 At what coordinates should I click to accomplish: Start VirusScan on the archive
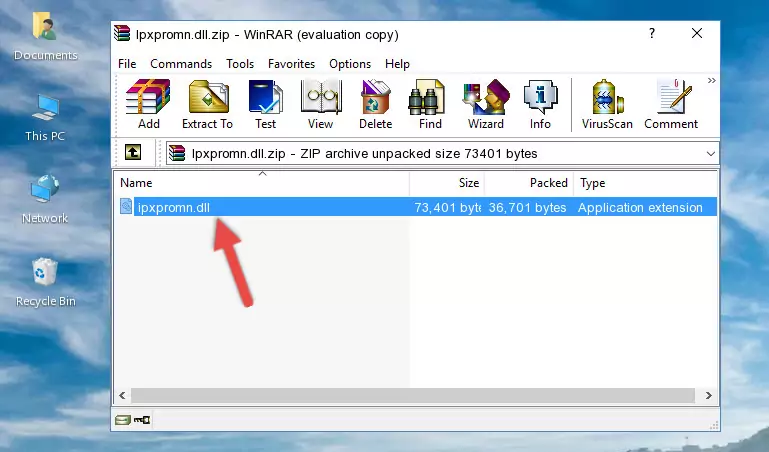pyautogui.click(x=607, y=104)
